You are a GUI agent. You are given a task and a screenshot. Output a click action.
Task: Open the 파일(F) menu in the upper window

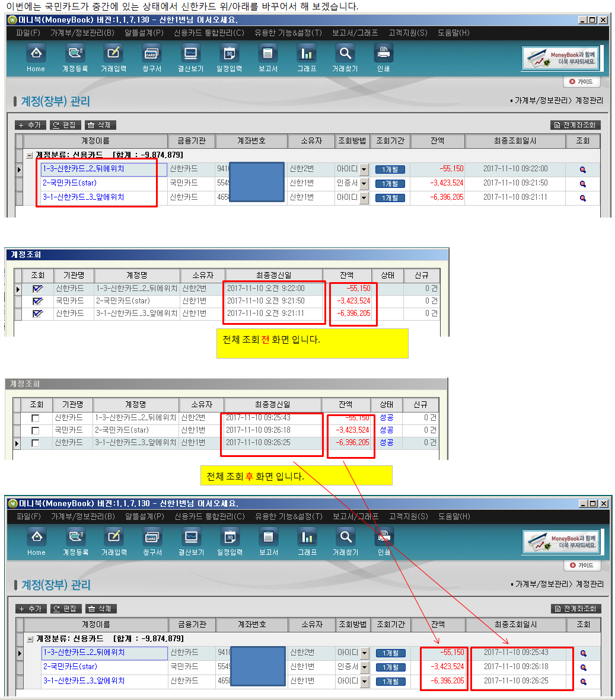(x=28, y=33)
